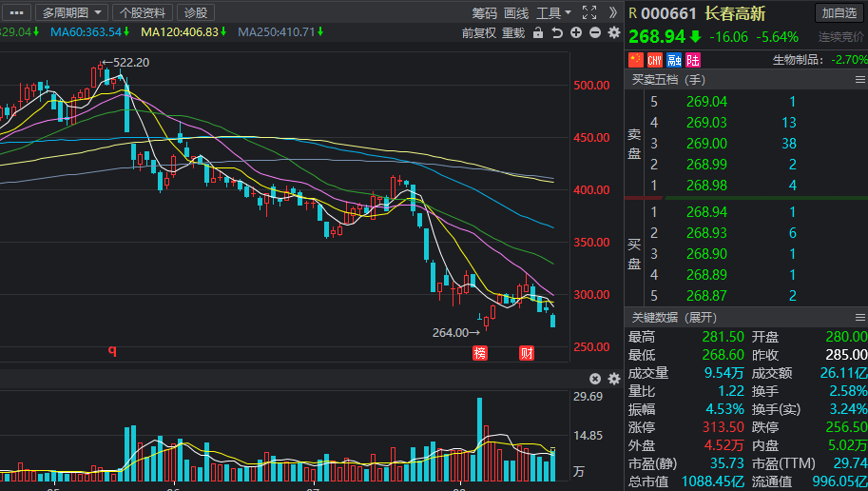Select the MA60:363.54 indicator label

(87, 32)
